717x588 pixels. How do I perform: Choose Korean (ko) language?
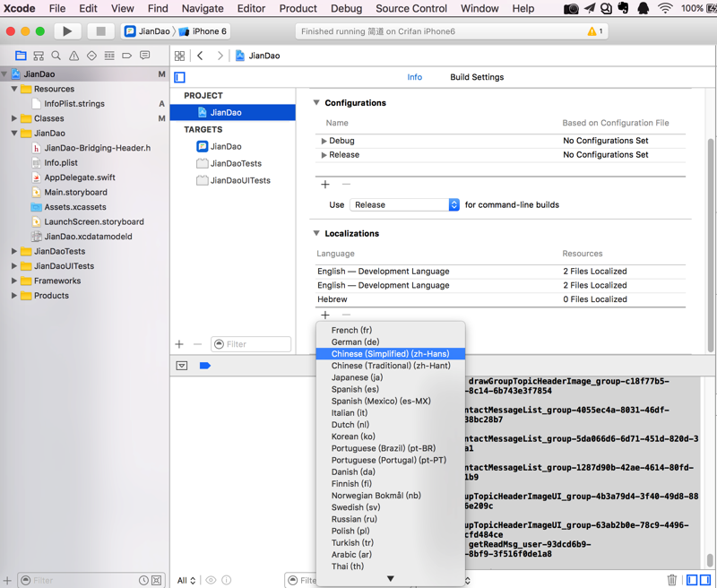391,437
